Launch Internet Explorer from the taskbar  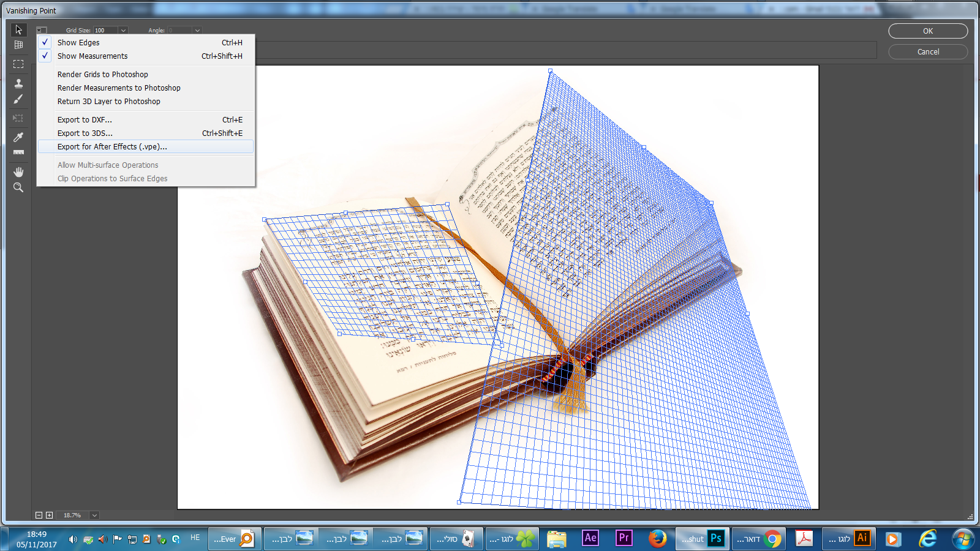click(928, 539)
